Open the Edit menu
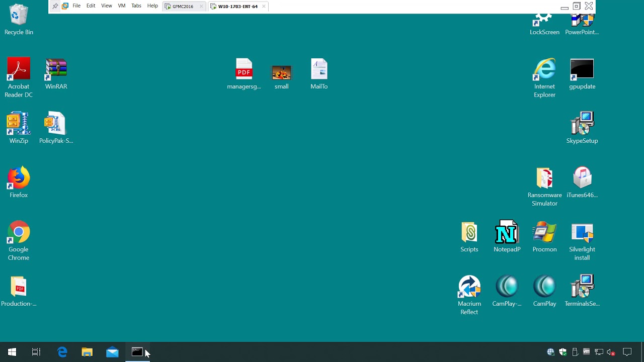 point(91,6)
